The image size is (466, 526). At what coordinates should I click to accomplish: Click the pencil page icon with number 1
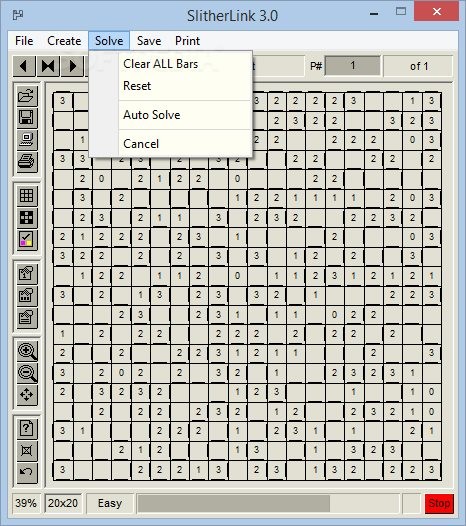point(27,273)
